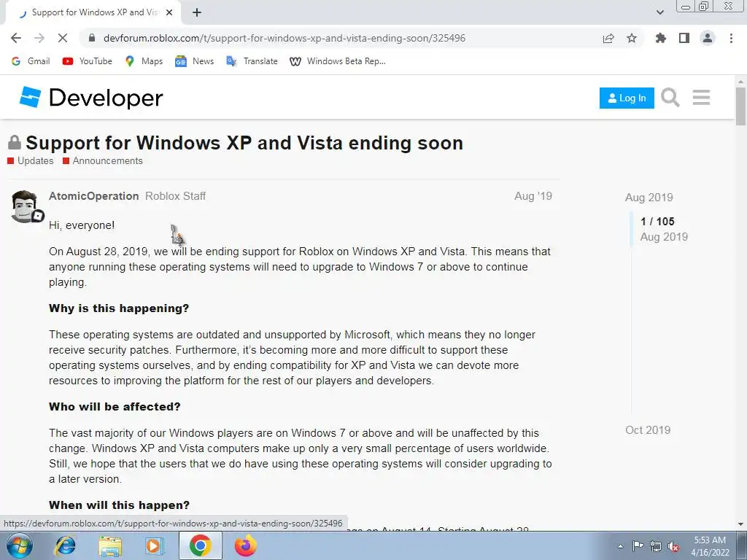Viewport: 747px width, 560px height.
Task: Click the muted volume tray icon
Action: point(673,546)
